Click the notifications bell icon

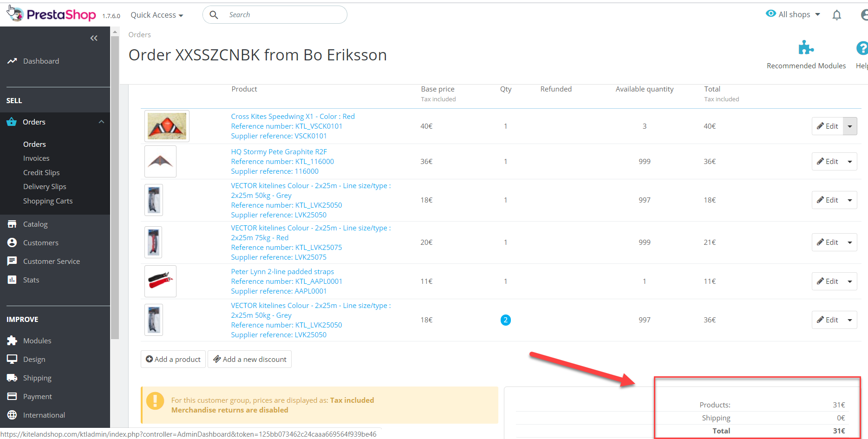[836, 15]
